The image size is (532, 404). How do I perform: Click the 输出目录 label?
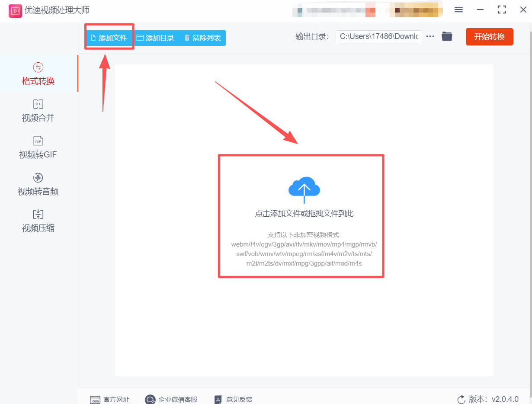pos(312,36)
